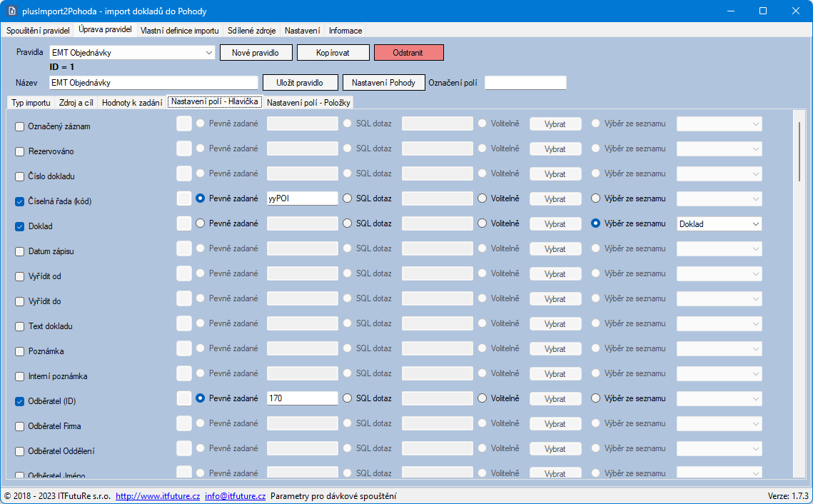Select Výběr ze seznamu for Číselná řada (kód)
This screenshot has width=813, height=504.
coord(596,198)
